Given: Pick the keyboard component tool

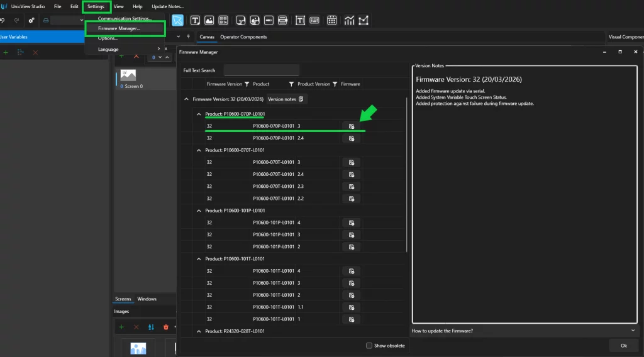Looking at the screenshot, I should (314, 21).
